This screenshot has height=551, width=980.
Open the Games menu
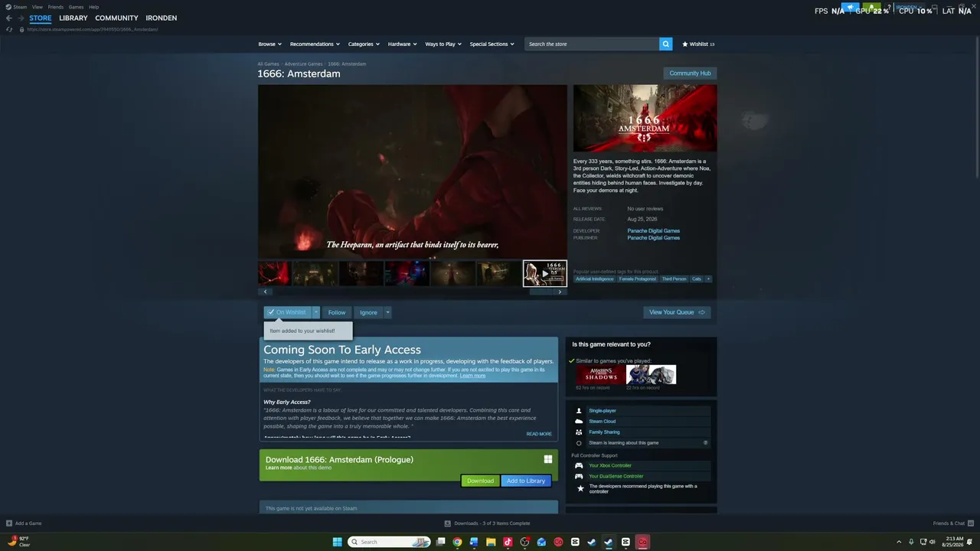(76, 7)
